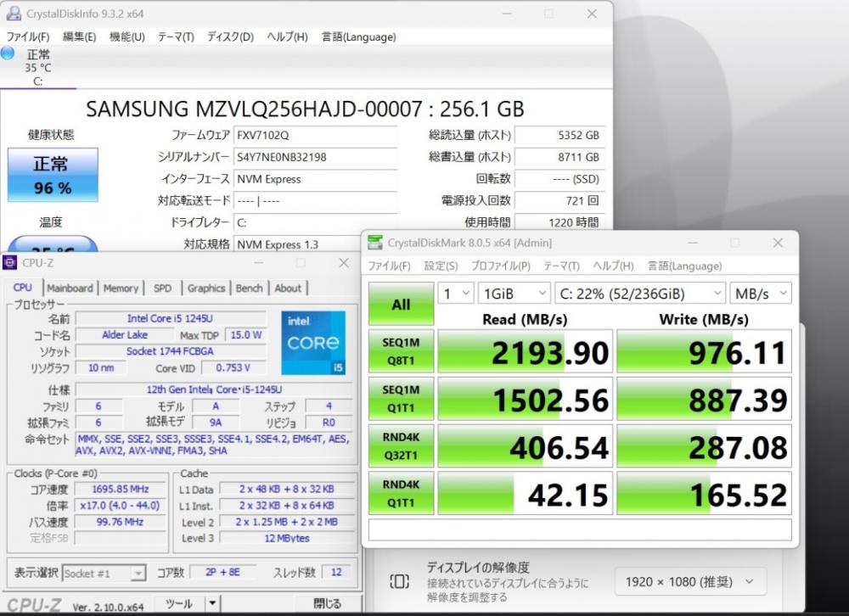Click the interface field NVM Express
The height and width of the screenshot is (616, 849).
315,179
